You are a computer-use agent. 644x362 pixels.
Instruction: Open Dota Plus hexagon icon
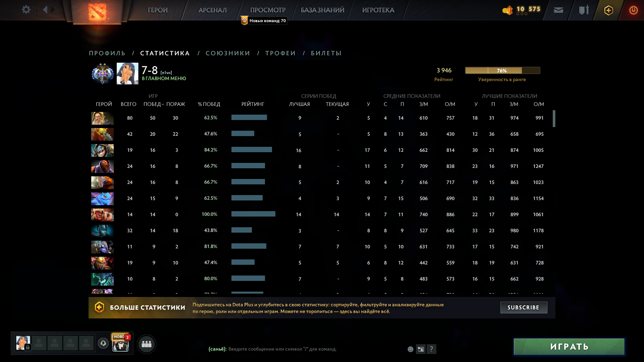tap(609, 10)
